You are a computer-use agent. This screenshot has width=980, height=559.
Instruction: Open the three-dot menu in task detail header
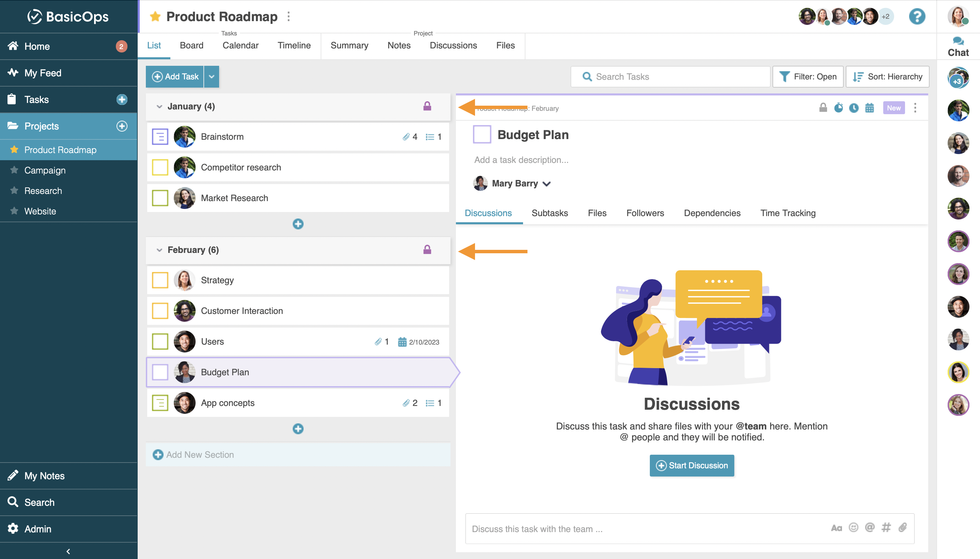[915, 108]
